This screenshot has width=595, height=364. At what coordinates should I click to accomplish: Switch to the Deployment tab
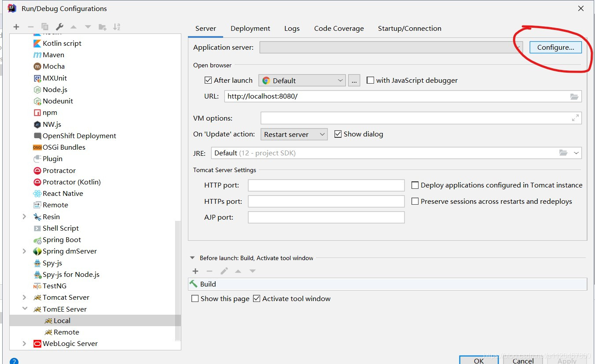250,28
